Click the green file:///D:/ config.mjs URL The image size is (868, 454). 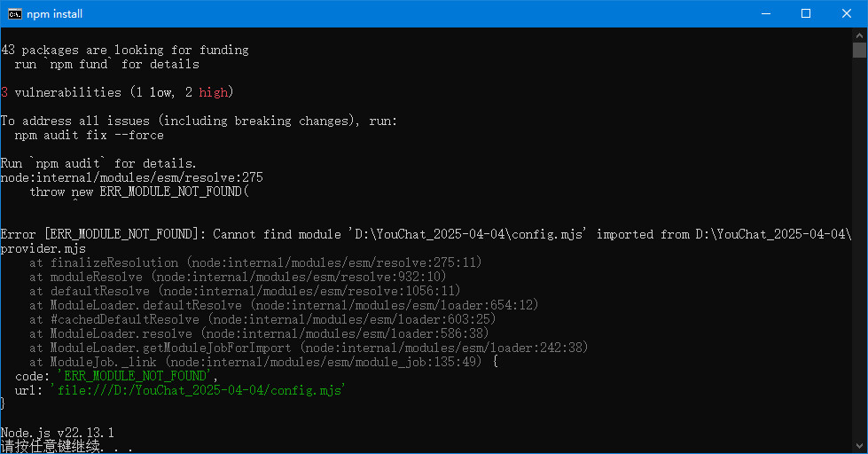(x=197, y=390)
